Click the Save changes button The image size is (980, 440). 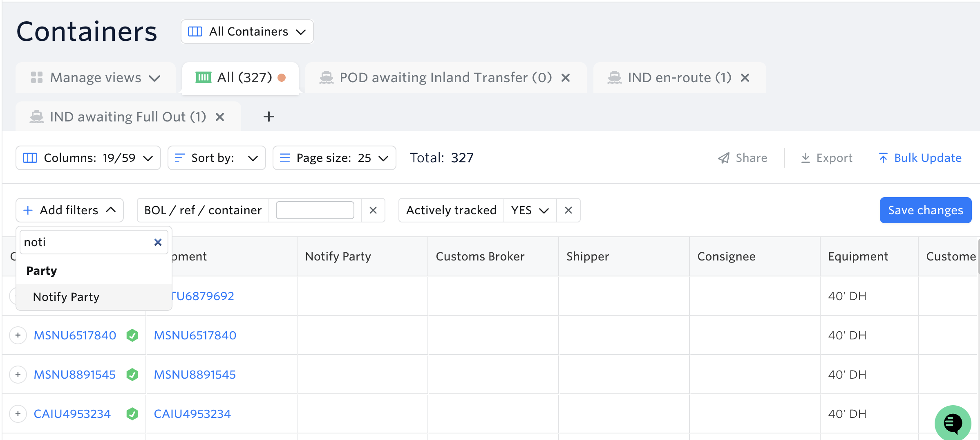pyautogui.click(x=926, y=210)
